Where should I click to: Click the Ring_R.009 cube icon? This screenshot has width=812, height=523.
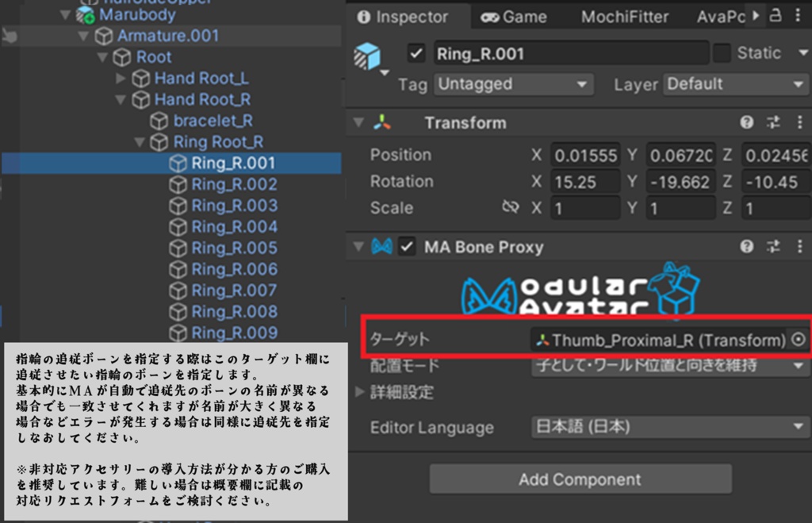click(x=178, y=333)
